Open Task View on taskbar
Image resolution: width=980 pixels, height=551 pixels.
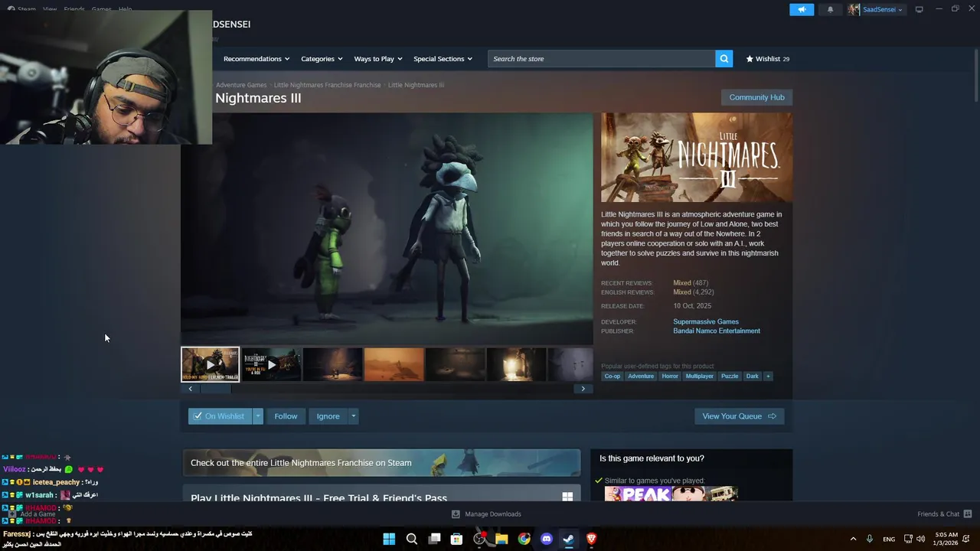point(434,539)
